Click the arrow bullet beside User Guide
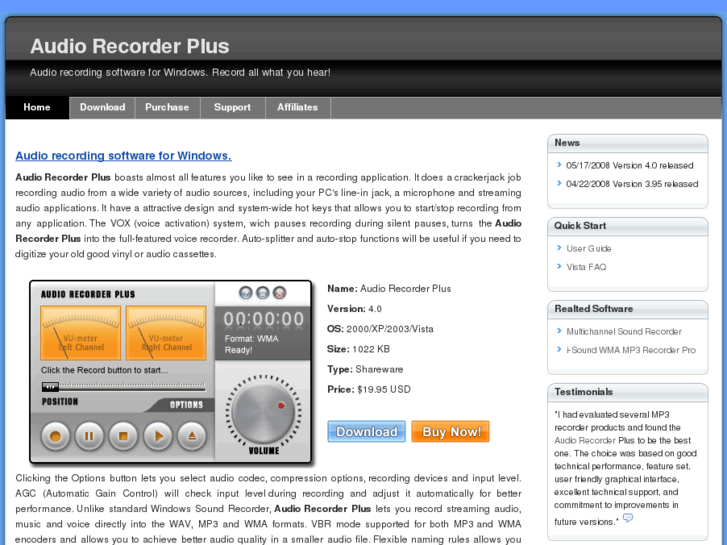 pos(559,248)
